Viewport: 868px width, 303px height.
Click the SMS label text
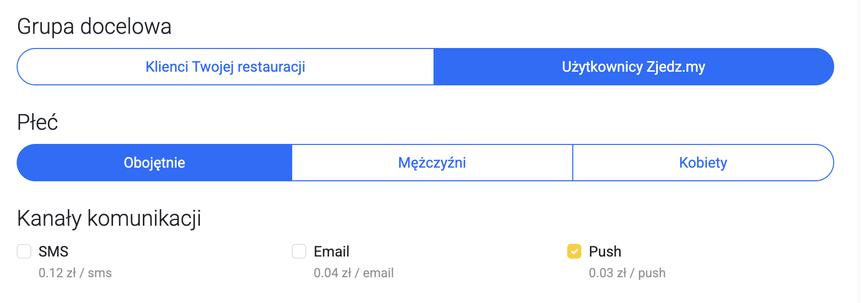(53, 251)
